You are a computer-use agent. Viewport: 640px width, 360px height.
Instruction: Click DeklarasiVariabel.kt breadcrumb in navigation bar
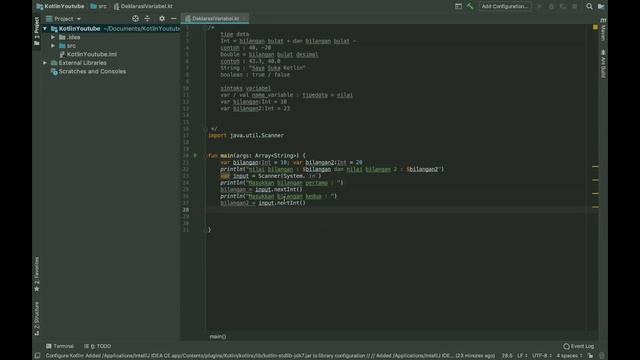(143, 6)
